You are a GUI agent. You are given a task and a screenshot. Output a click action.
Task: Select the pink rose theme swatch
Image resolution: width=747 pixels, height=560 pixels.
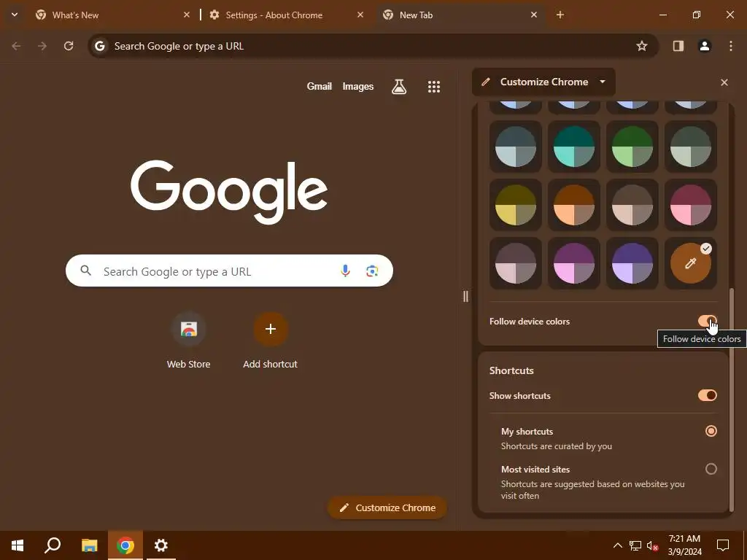tap(690, 205)
